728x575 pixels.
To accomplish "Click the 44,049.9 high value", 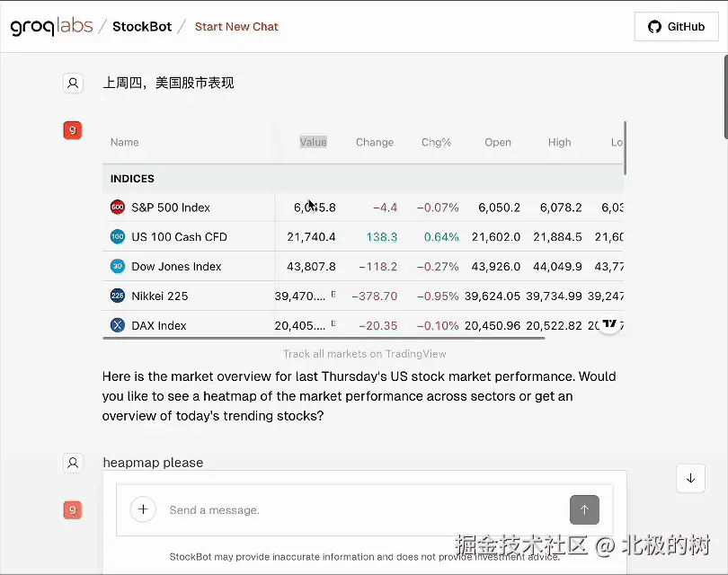I will pos(557,266).
